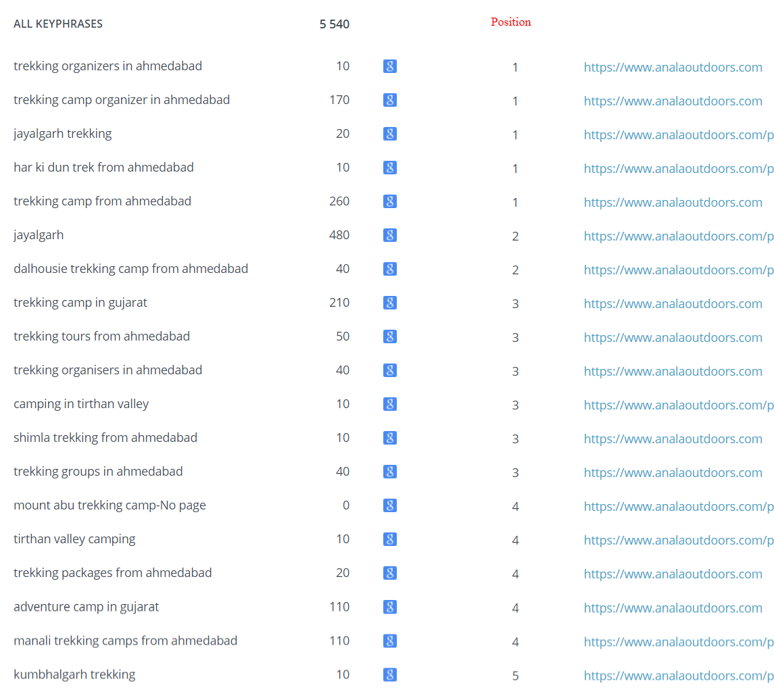774x700 pixels.
Task: Click Google icon for trekking camp organizer in ahmedabad
Action: (x=390, y=100)
